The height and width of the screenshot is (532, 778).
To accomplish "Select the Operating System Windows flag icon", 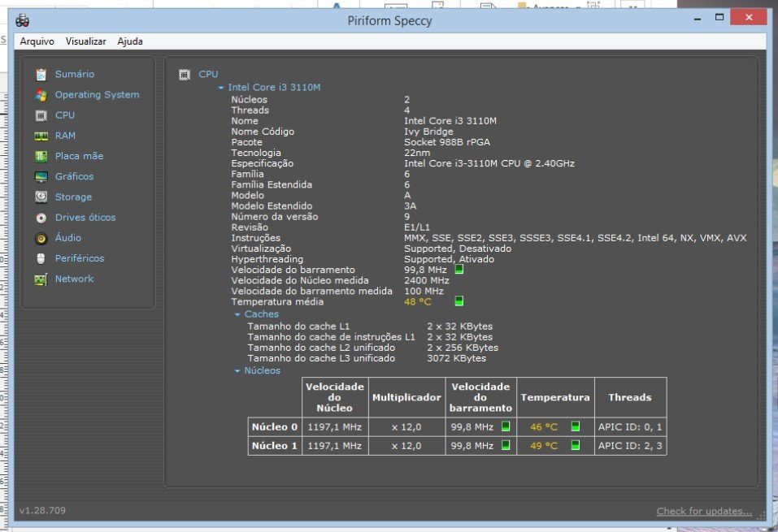I will [41, 95].
